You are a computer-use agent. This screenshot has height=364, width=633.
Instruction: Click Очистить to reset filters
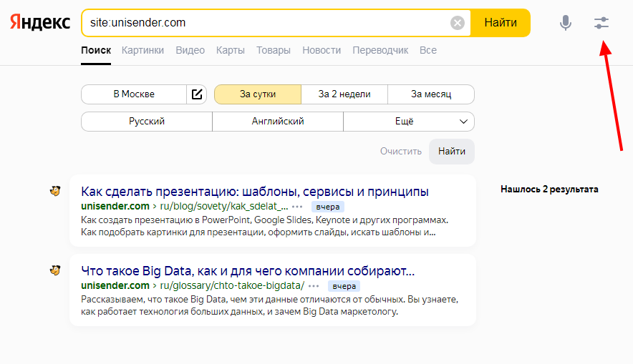tap(400, 152)
